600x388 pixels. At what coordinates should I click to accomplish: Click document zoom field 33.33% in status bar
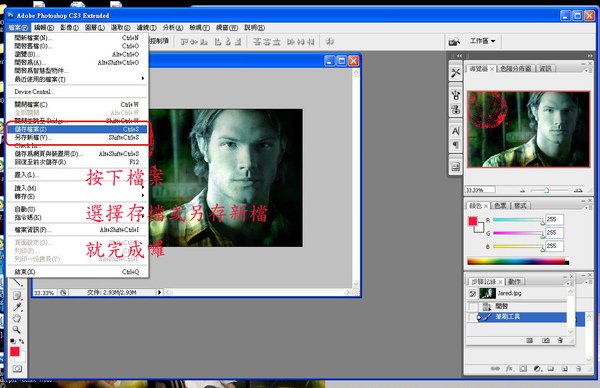click(44, 293)
